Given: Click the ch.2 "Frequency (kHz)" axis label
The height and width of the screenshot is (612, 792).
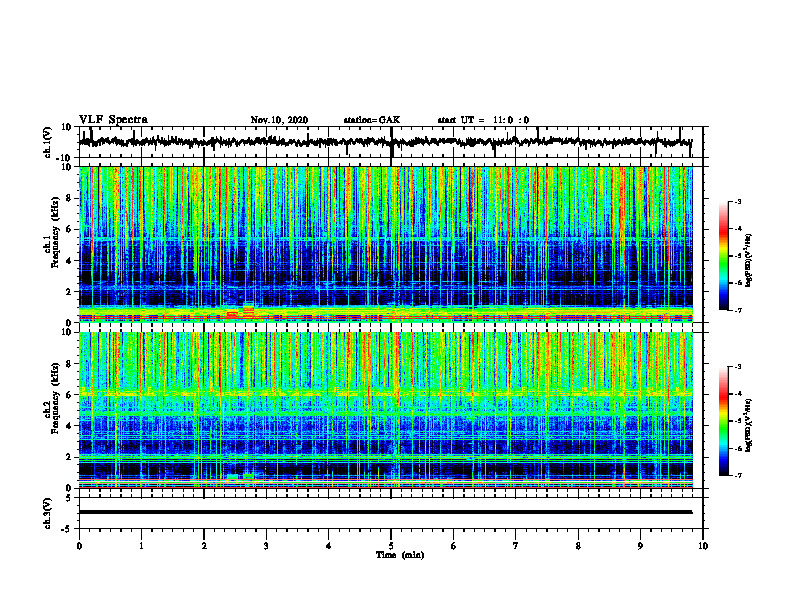Looking at the screenshot, I should [x=56, y=399].
